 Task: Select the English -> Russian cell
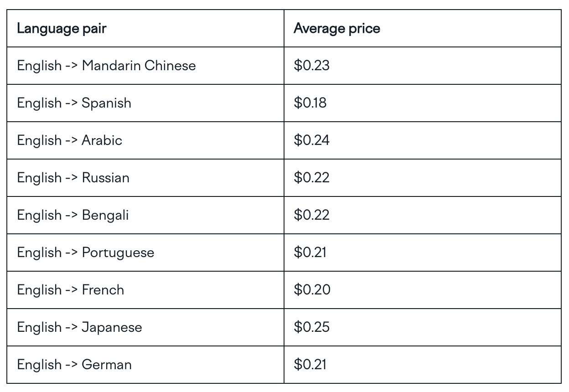click(73, 178)
